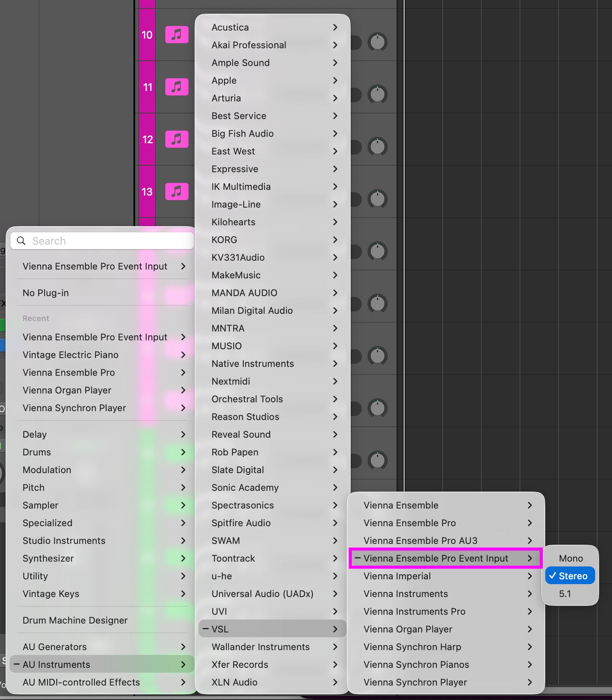Select the checked Stereo format option
Viewport: 612px width, 700px height.
(570, 576)
